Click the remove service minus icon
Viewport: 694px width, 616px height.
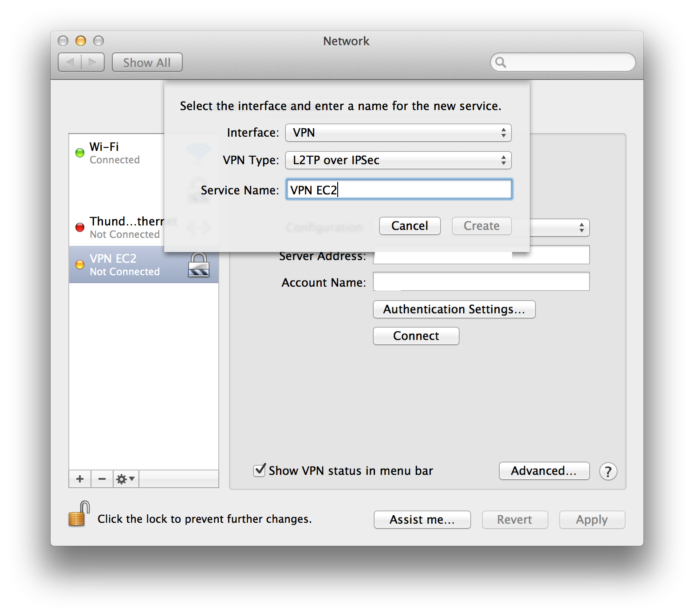tap(102, 479)
